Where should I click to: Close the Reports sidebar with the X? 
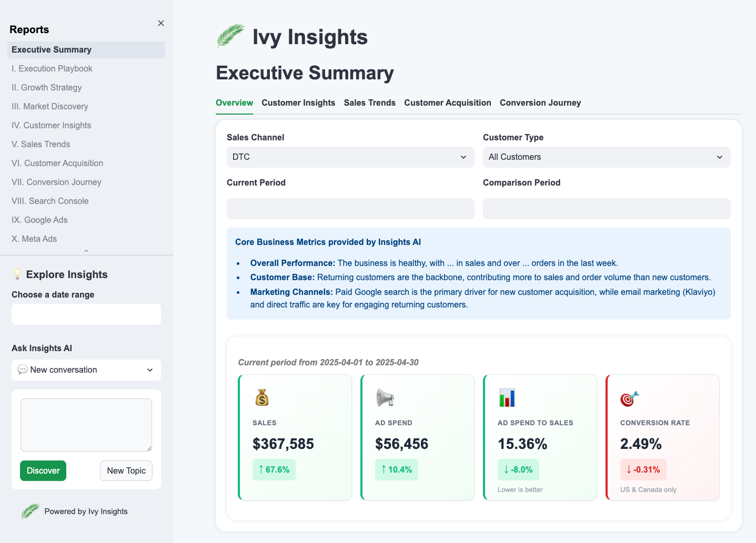pos(161,23)
